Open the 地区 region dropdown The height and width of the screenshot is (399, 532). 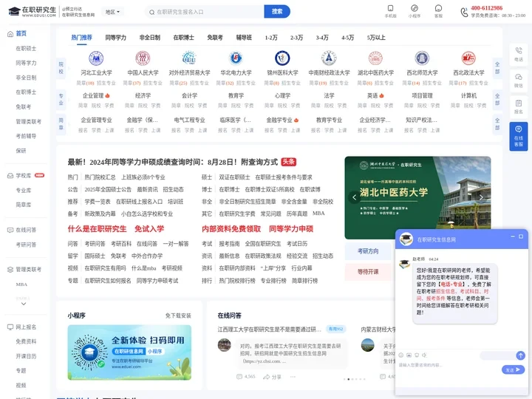tap(112, 12)
